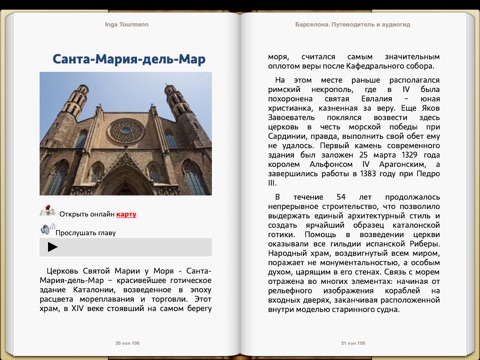This screenshot has height=360, width=480.
Task: Click the left page header 'Inga Tourmann'
Action: coord(127,24)
